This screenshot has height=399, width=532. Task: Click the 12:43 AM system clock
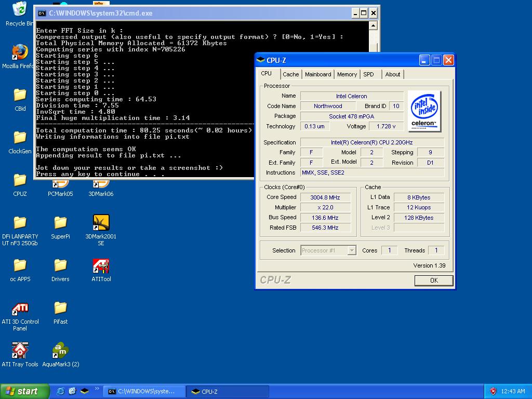pos(513,391)
